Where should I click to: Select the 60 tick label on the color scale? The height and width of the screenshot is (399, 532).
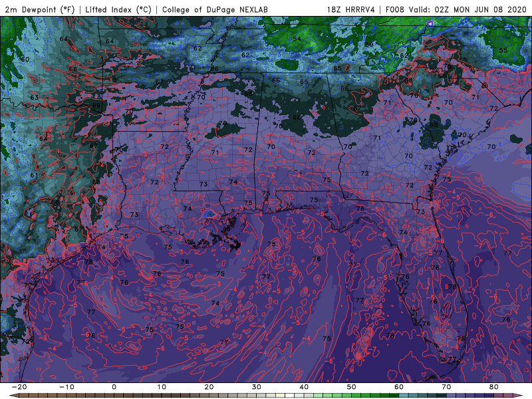(399, 387)
